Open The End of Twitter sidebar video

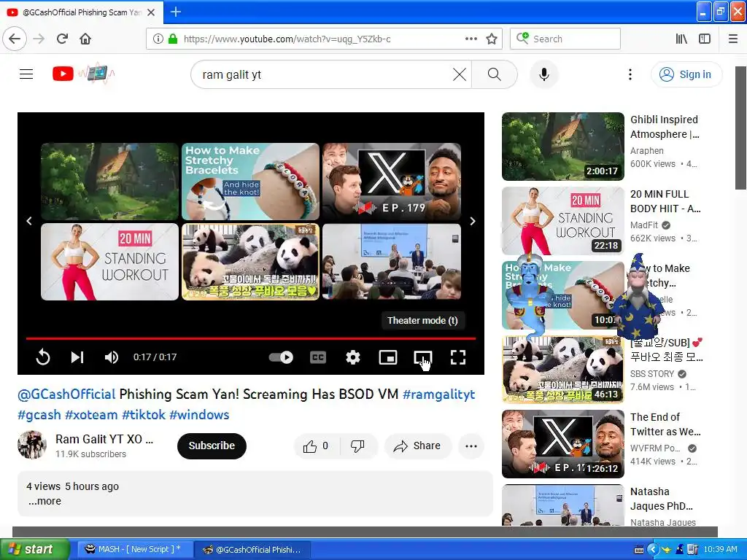click(562, 444)
